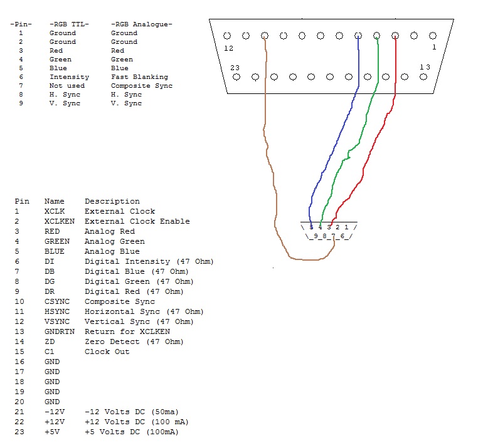Click "Composite Sync" in the upper pin 7 row
The width and height of the screenshot is (483, 448).
click(x=142, y=86)
